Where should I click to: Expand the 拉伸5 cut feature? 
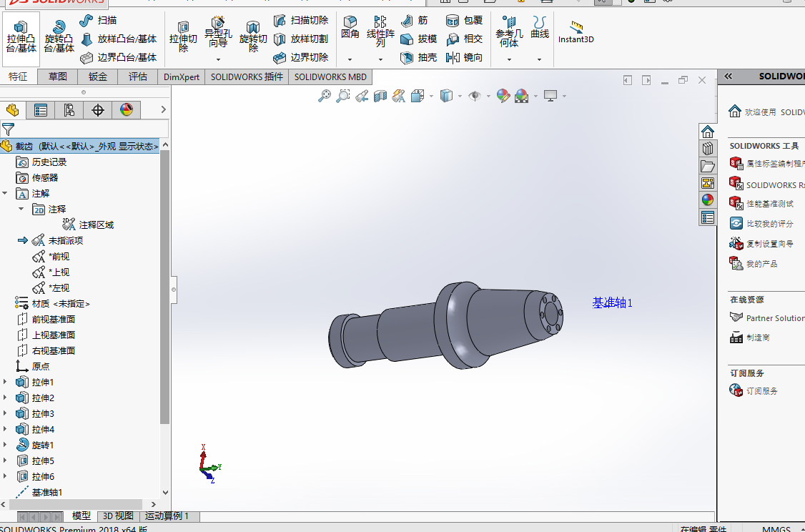[x=5, y=460]
